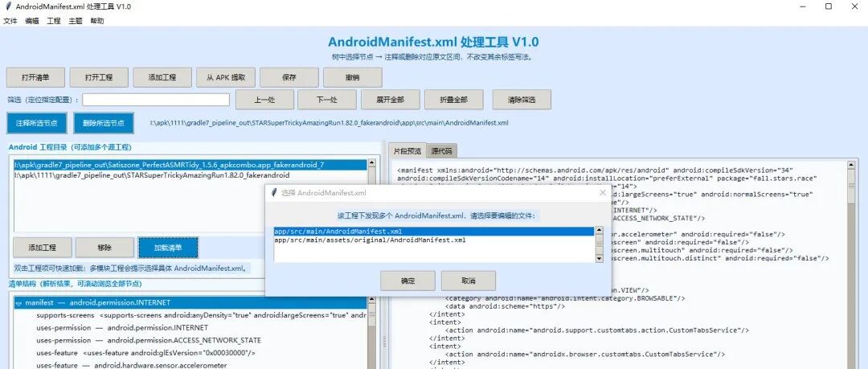Click the manifest xmlns line in preview
868x369 pixels.
point(595,170)
